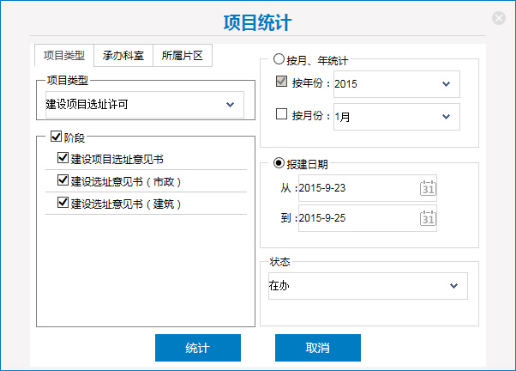Click the 建设项目选址意见书 row text
Screen dimensions: 516x371
click(117, 159)
